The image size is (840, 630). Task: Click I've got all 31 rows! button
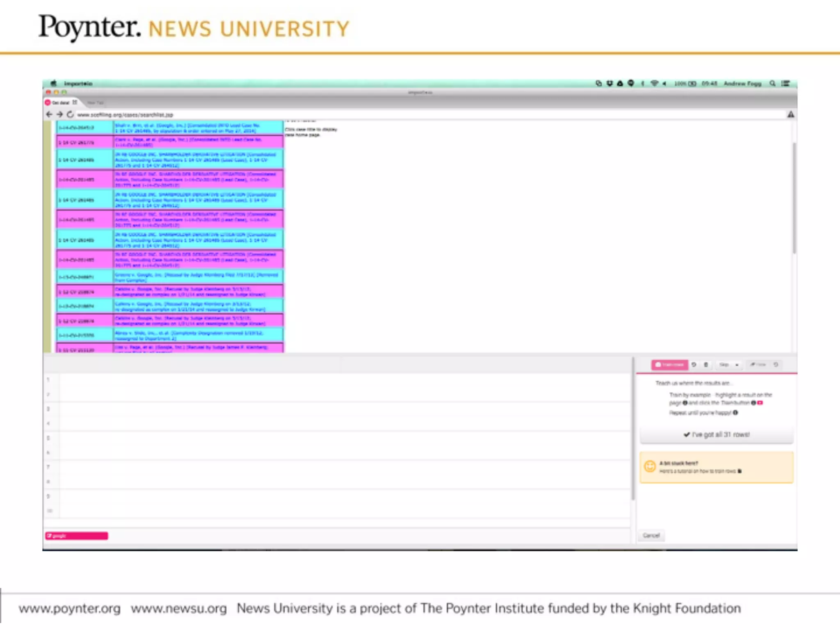717,435
